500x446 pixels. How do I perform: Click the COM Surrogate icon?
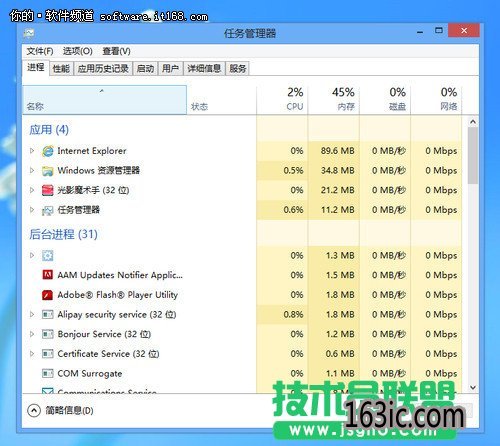click(x=48, y=373)
